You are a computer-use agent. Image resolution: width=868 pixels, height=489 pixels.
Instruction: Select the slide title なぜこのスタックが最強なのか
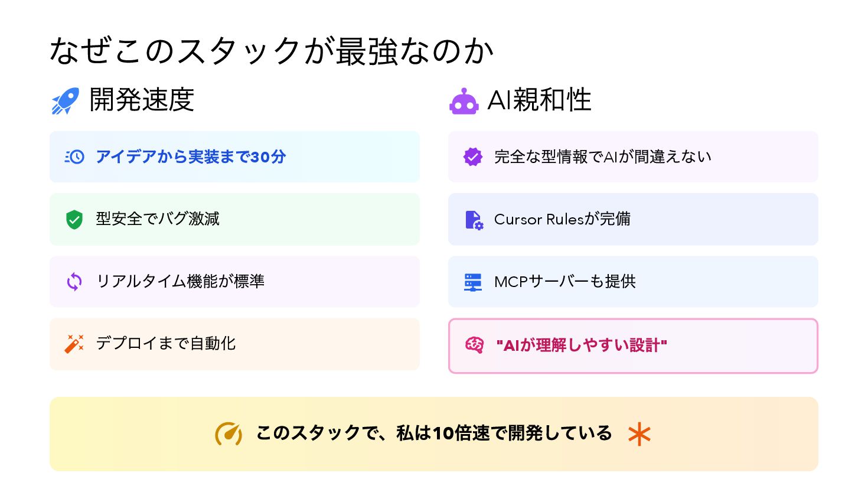272,51
